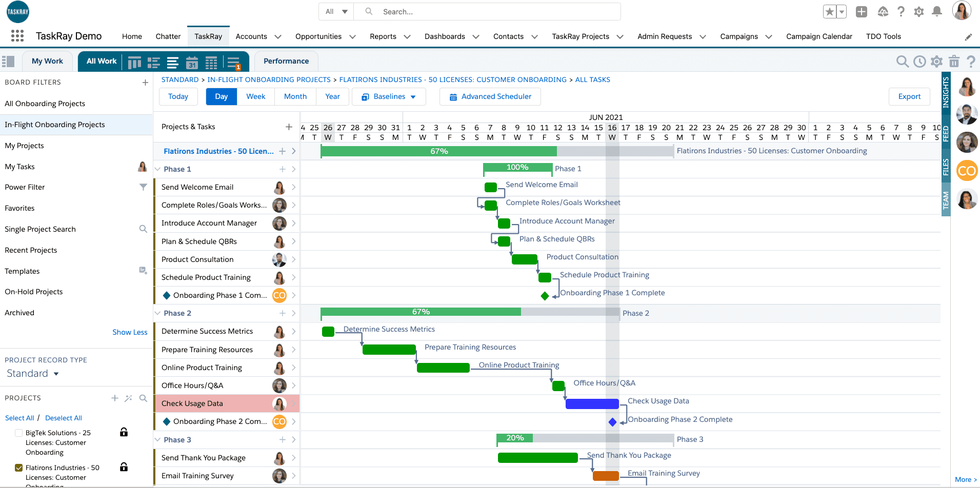
Task: Select the Month timeline view
Action: [x=295, y=96]
